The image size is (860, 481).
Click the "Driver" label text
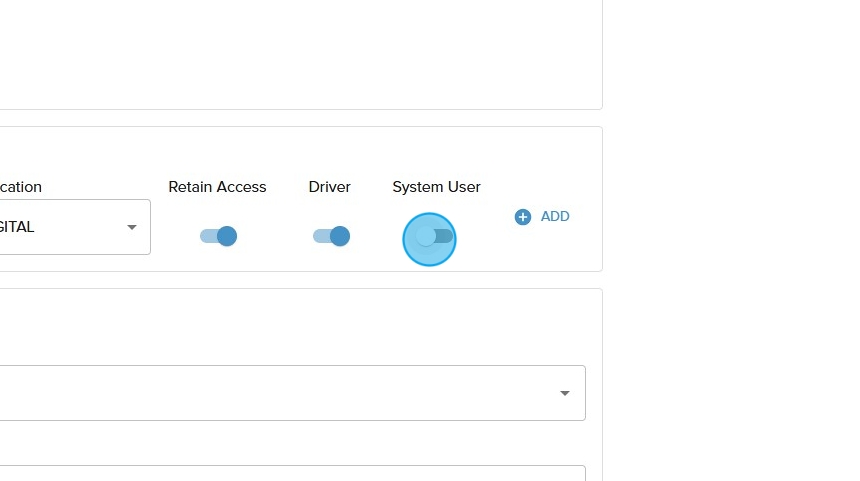click(329, 187)
